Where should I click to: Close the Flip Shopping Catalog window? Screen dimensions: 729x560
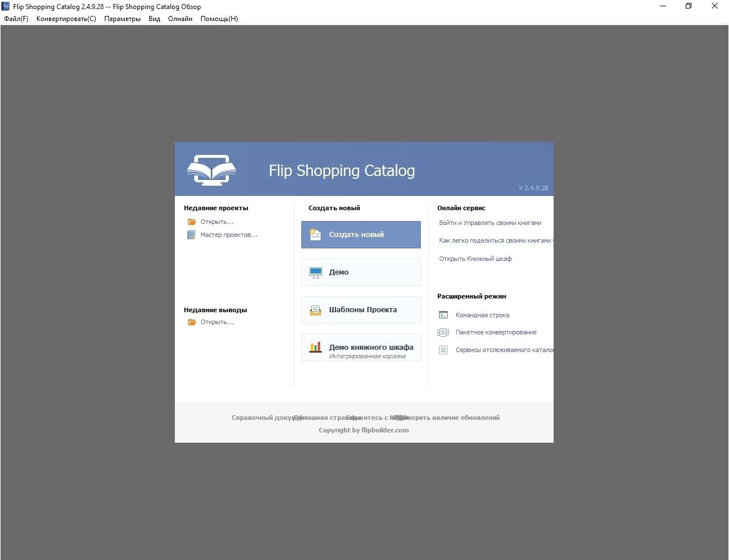point(715,6)
